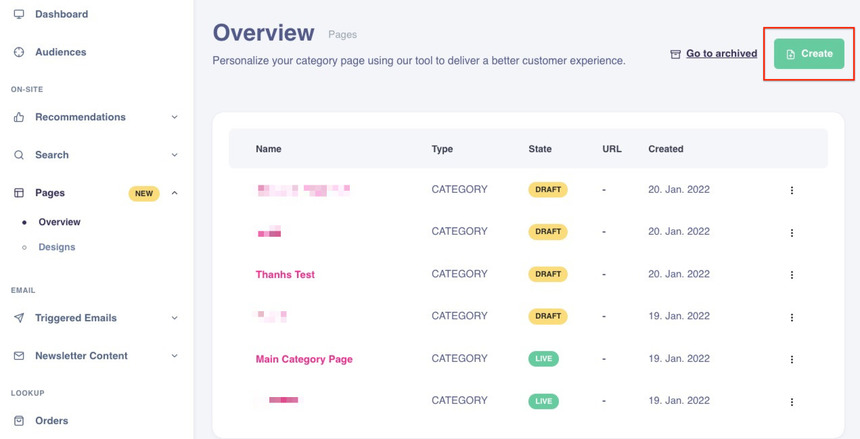This screenshot has height=439, width=860.
Task: Open three-dot menu for Main Category Page
Action: [x=792, y=359]
